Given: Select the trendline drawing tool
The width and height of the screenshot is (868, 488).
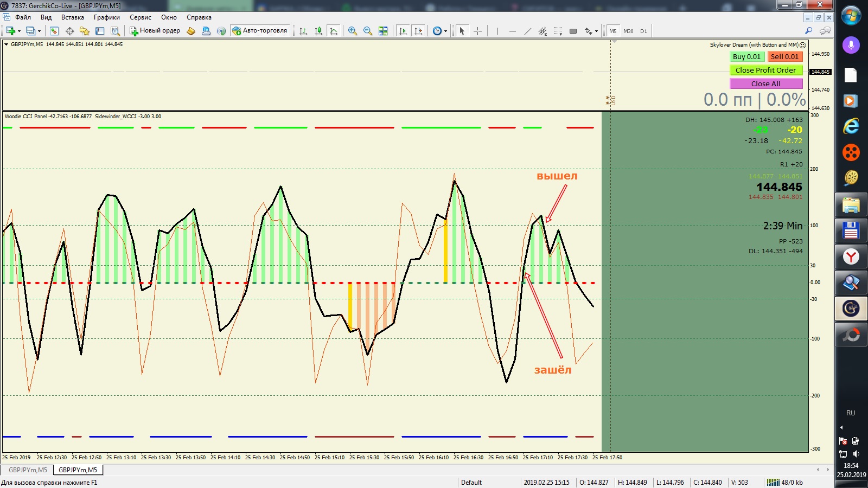Looking at the screenshot, I should coord(527,31).
